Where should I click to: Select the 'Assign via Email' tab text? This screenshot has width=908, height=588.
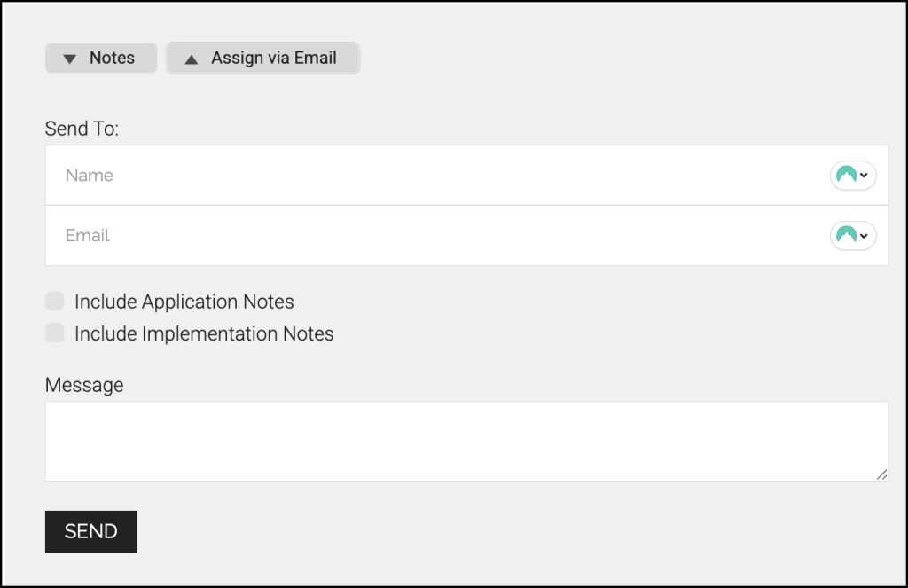click(274, 59)
